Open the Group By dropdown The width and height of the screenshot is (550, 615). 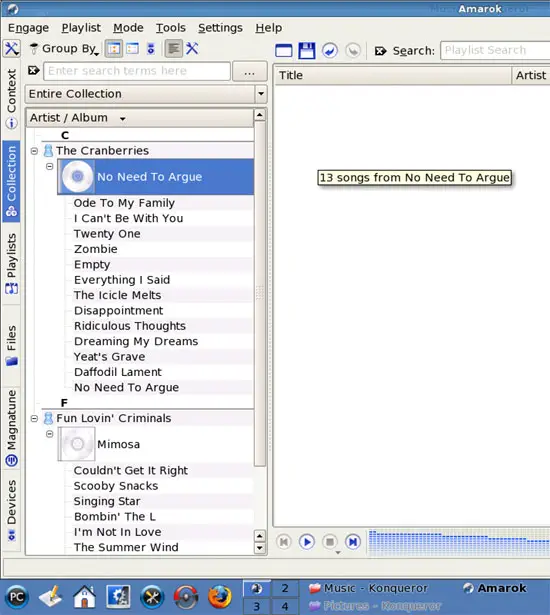65,49
